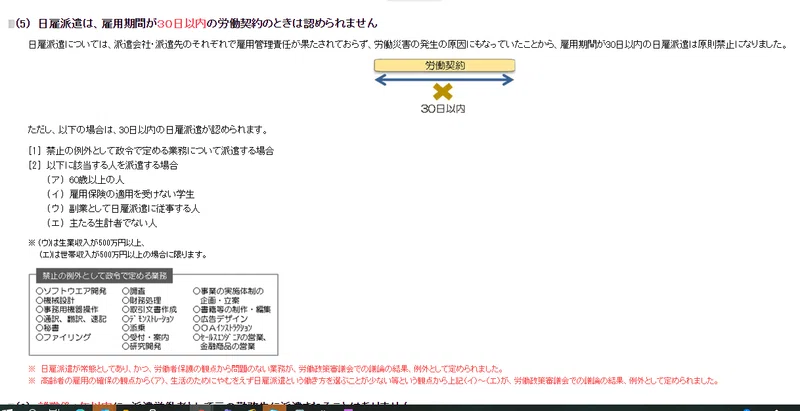Click '○調査' in the box
Image resolution: width=800 pixels, height=411 pixels.
134,291
